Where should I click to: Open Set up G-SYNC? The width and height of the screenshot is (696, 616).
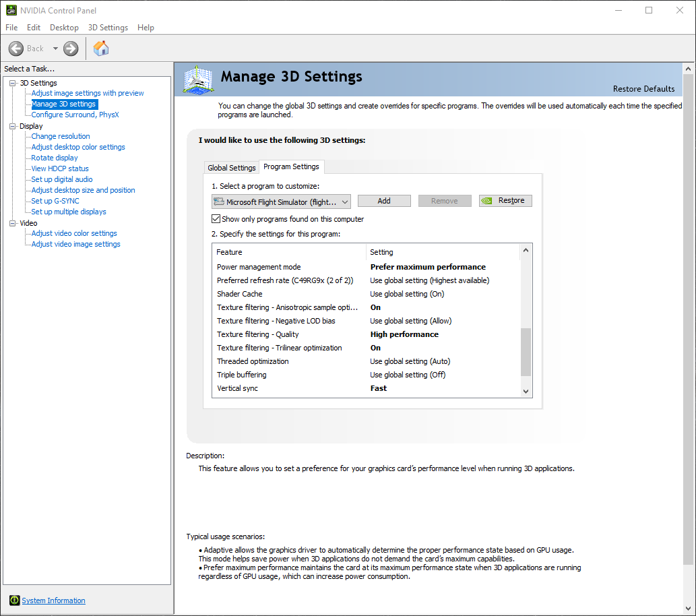(55, 201)
